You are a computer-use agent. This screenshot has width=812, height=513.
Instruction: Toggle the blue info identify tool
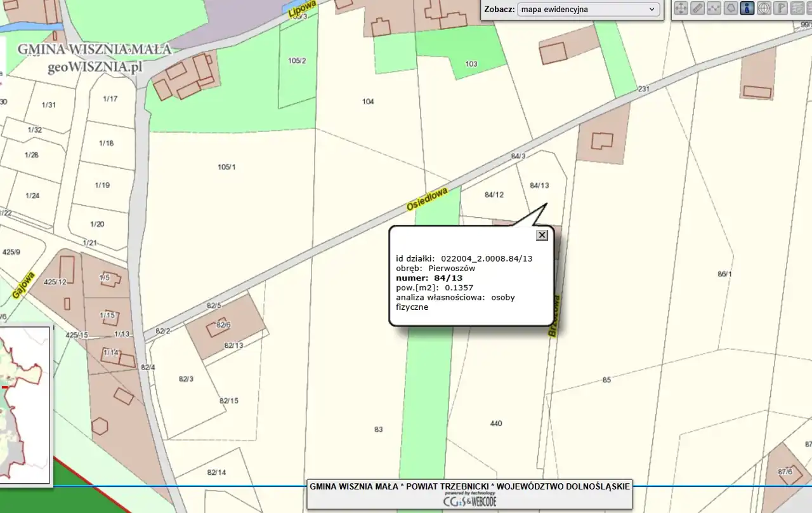pyautogui.click(x=747, y=9)
